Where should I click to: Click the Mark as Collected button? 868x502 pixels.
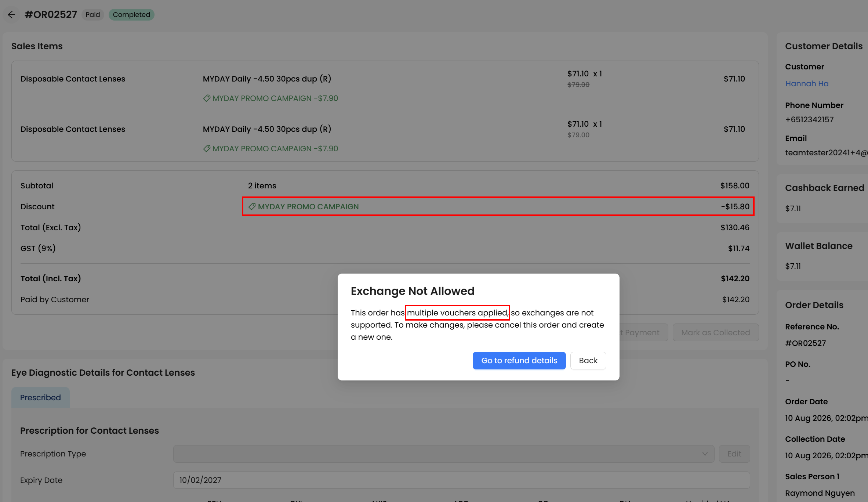click(715, 332)
